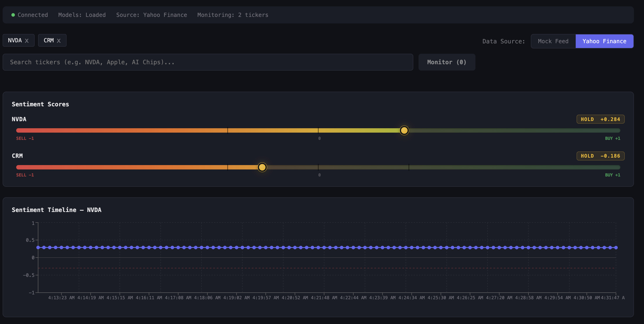The height and width of the screenshot is (324, 644).
Task: Click the last data point on timeline
Action: 616,247
